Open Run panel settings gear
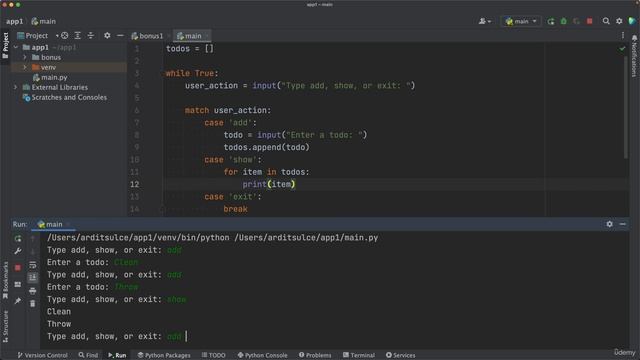640x360 pixels. click(609, 224)
